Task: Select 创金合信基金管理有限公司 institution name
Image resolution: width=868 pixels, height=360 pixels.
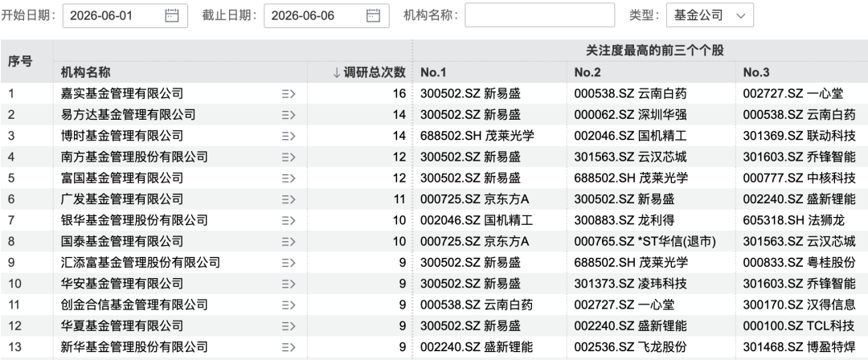Action: (134, 305)
